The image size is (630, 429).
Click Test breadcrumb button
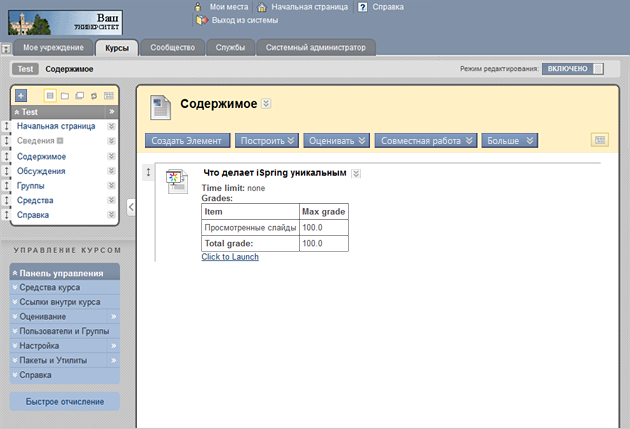tap(25, 69)
